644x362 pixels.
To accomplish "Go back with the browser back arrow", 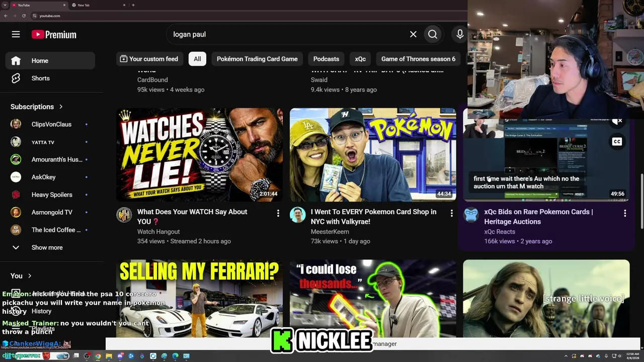I will (x=6, y=16).
